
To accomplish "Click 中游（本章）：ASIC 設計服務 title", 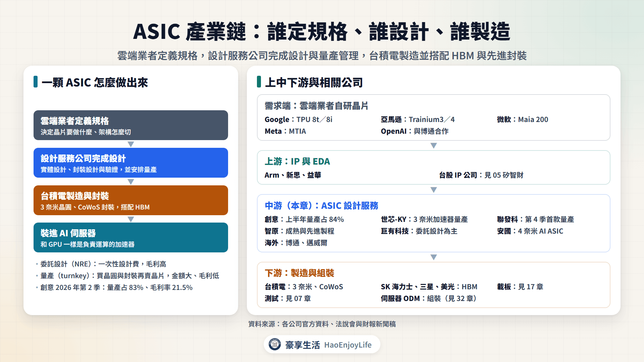I will (x=321, y=206).
